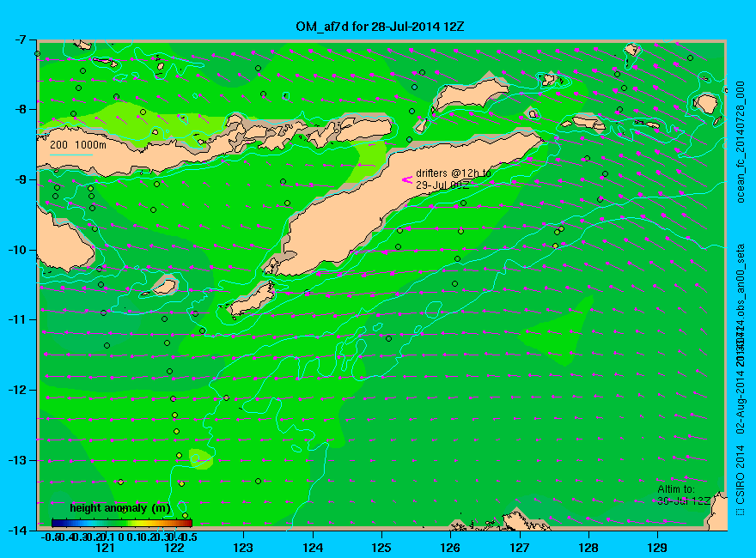The height and width of the screenshot is (558, 756).
Task: Click the magenta drifter arrow legend symbol
Action: pos(407,179)
